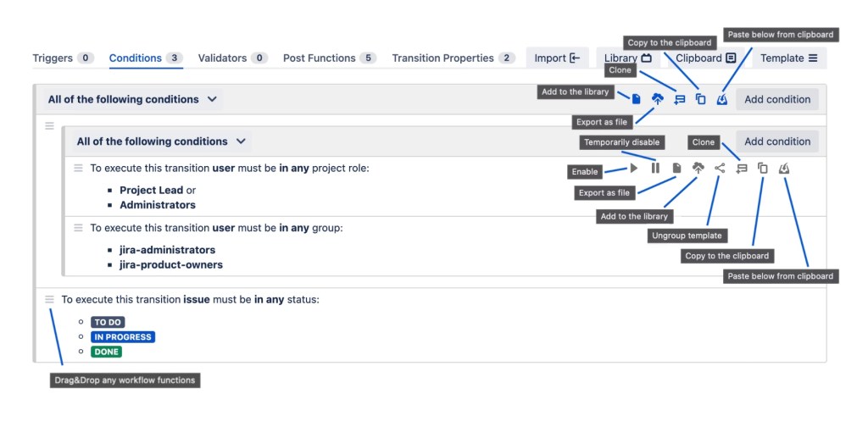868x427 pixels.
Task: Expand nested 'All of the following conditions' dropdown
Action: click(x=241, y=141)
